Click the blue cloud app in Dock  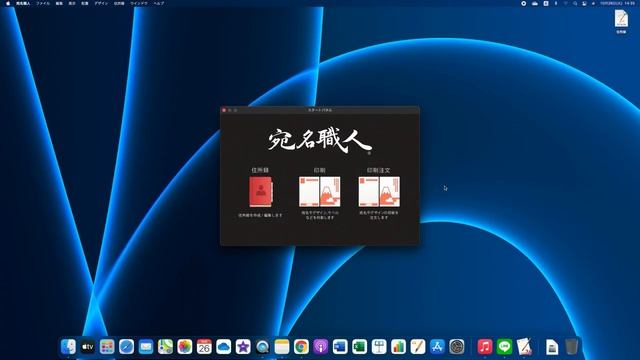pos(224,347)
